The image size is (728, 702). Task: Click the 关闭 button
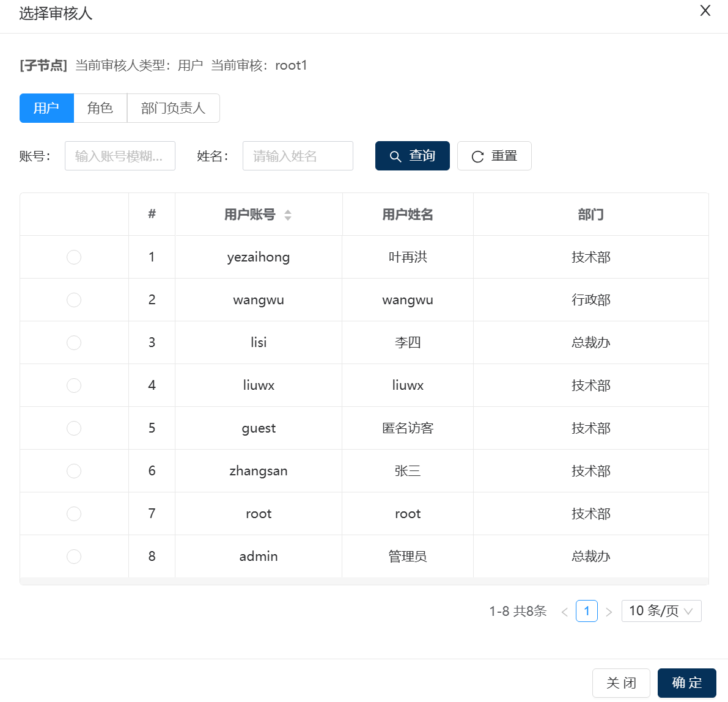621,683
